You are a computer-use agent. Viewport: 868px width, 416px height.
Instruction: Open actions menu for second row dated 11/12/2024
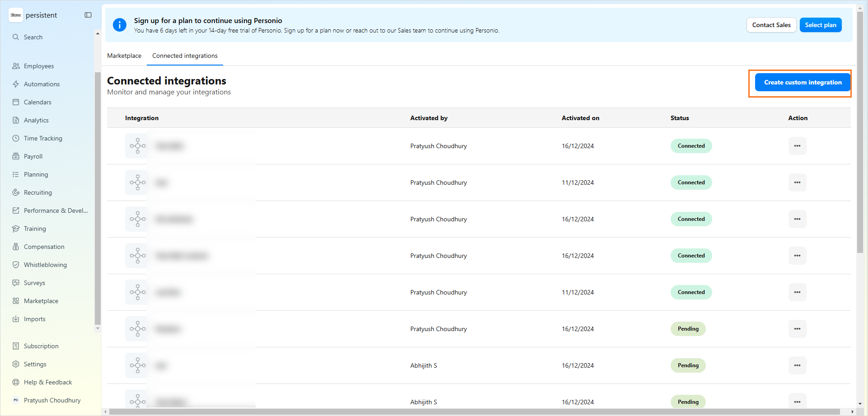(x=797, y=182)
